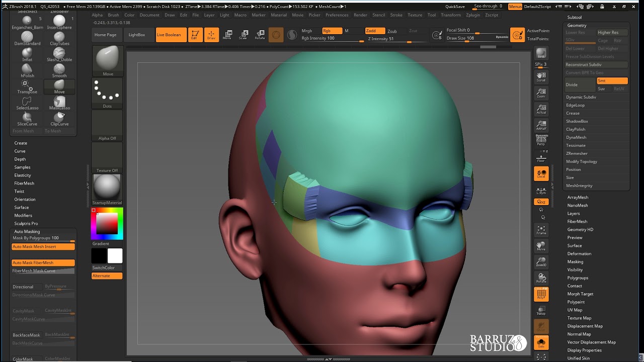The height and width of the screenshot is (362, 644).
Task: Toggle Auto Mask FiberMesh
Action: [43, 262]
